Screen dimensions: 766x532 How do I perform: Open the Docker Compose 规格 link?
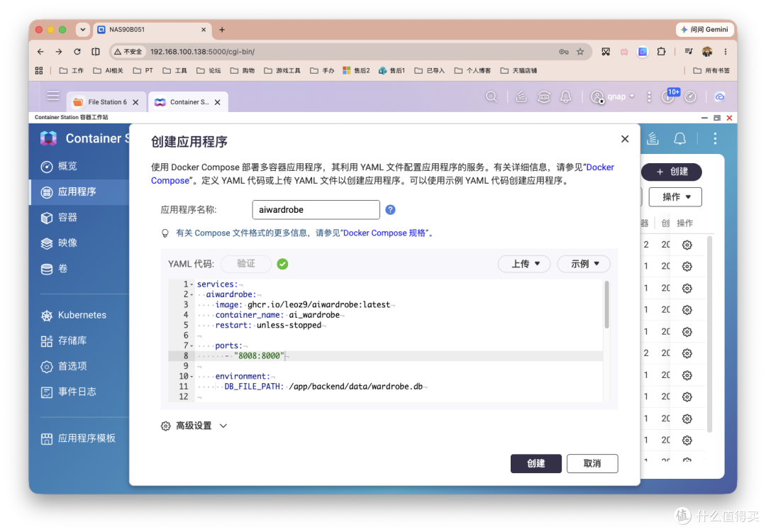pos(384,233)
